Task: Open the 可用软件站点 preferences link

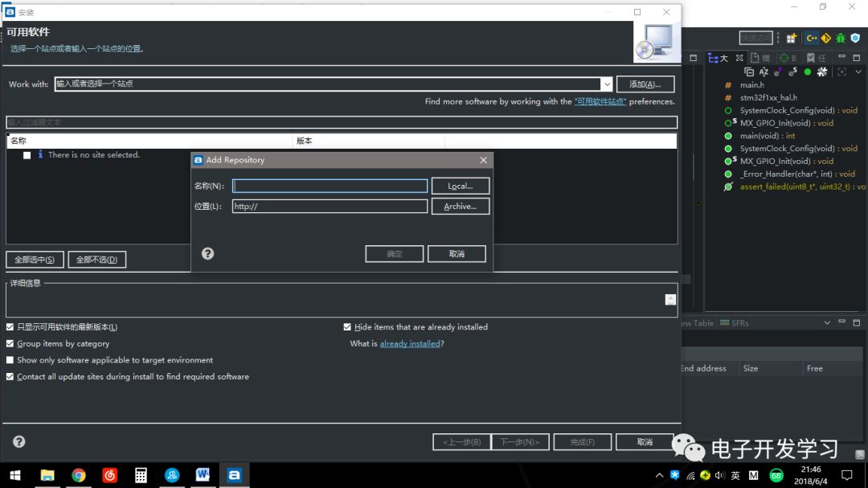Action: click(x=600, y=101)
